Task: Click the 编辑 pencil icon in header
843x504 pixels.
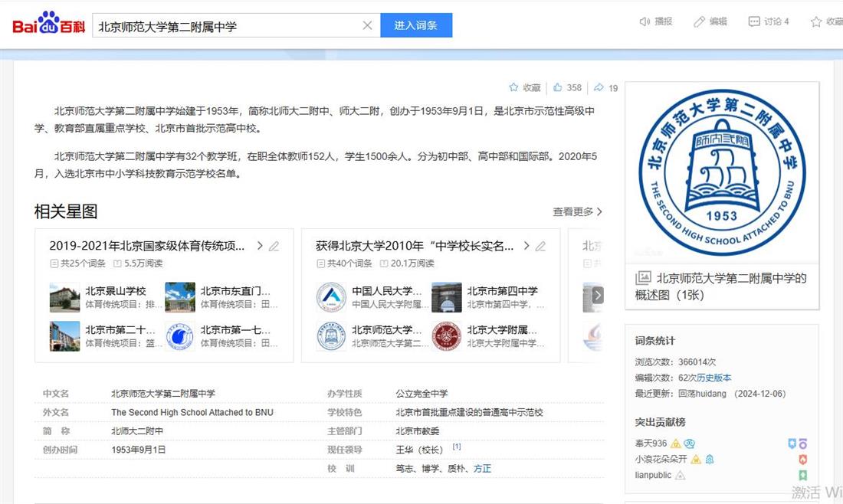Action: (699, 21)
